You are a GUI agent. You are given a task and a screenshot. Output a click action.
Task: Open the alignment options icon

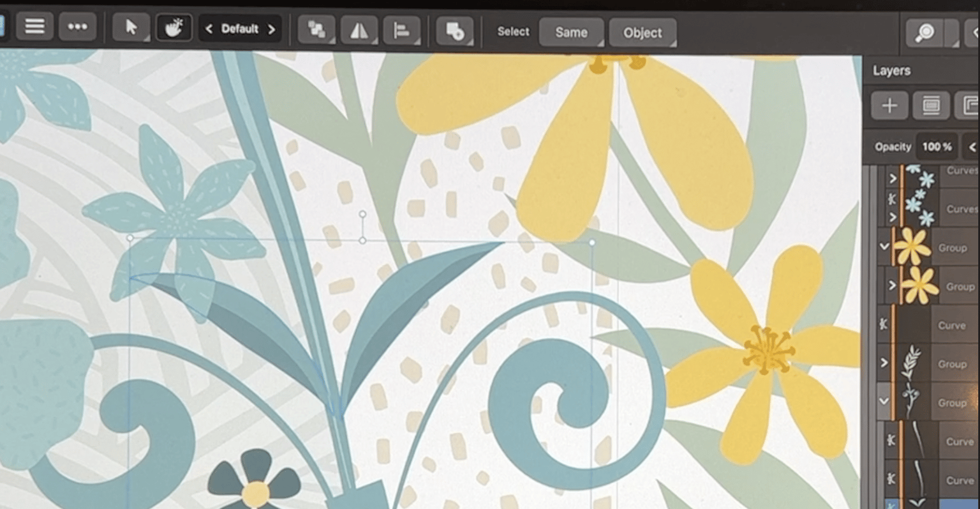tap(402, 29)
